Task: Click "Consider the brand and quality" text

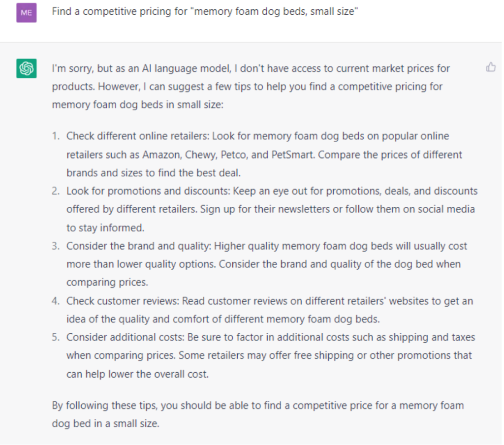Action: 138,246
